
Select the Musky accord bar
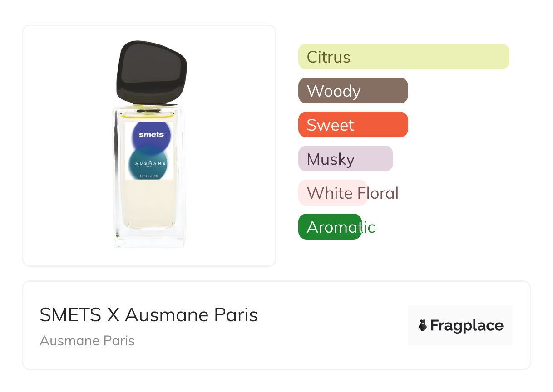pos(345,159)
